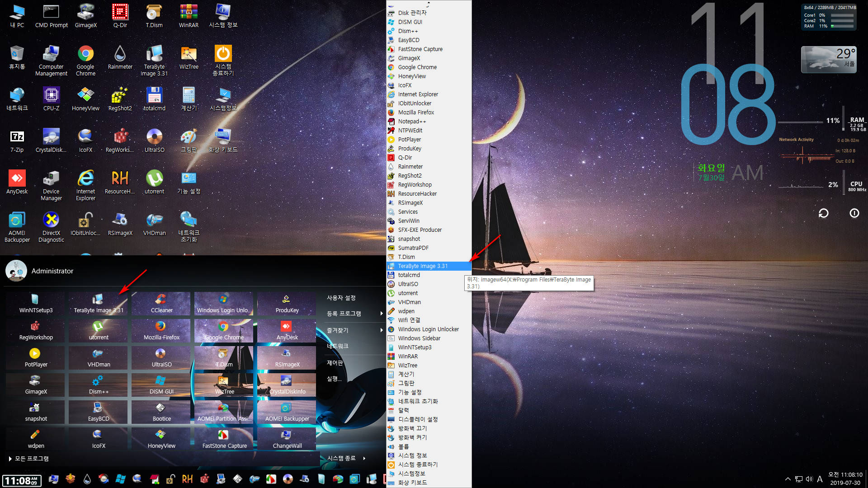This screenshot has height=488, width=868.
Task: Click tray date and time 2019-07-30
Action: tap(845, 479)
